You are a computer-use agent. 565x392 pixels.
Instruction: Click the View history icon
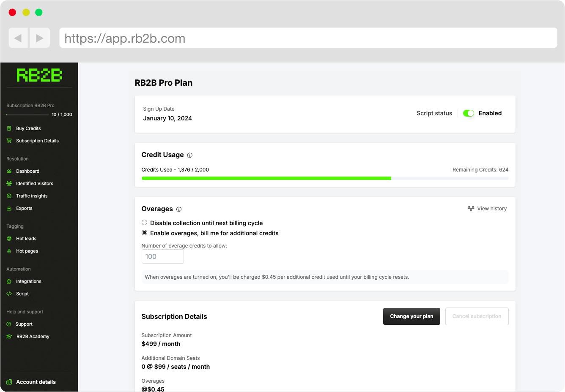471,209
